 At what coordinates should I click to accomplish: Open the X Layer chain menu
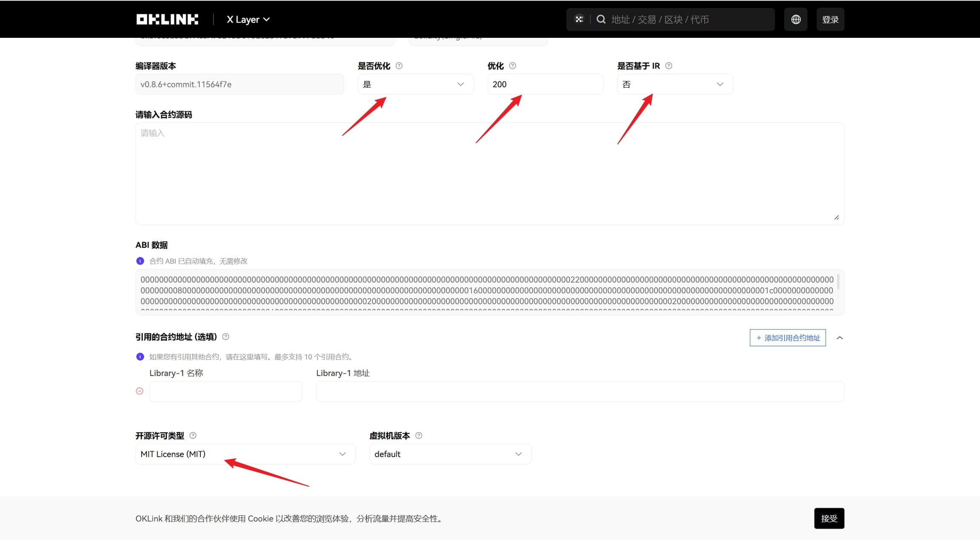[x=248, y=20]
